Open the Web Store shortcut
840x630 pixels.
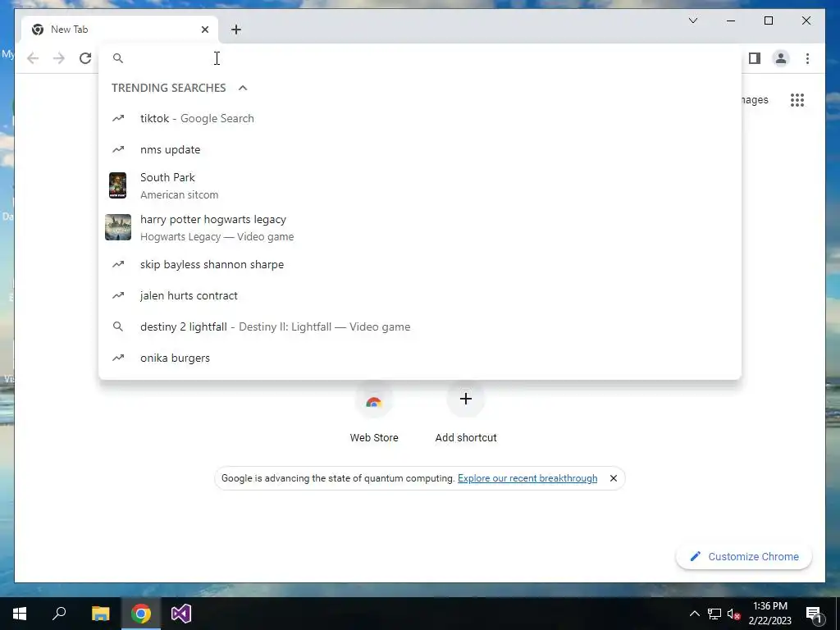[374, 413]
